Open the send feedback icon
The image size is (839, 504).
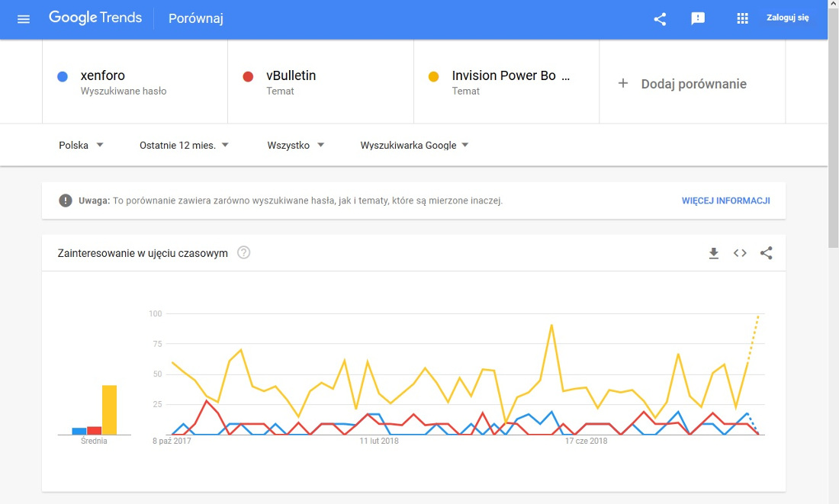tap(698, 19)
